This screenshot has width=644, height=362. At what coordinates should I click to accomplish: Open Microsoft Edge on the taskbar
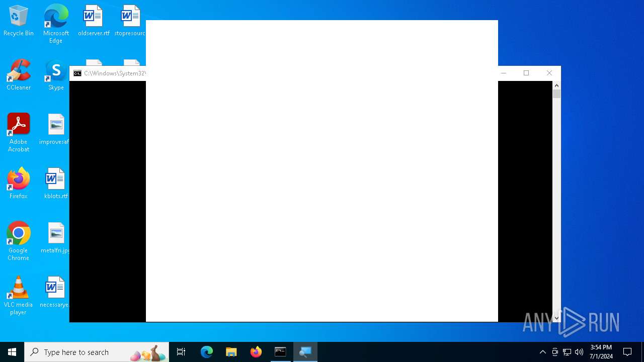pos(207,352)
